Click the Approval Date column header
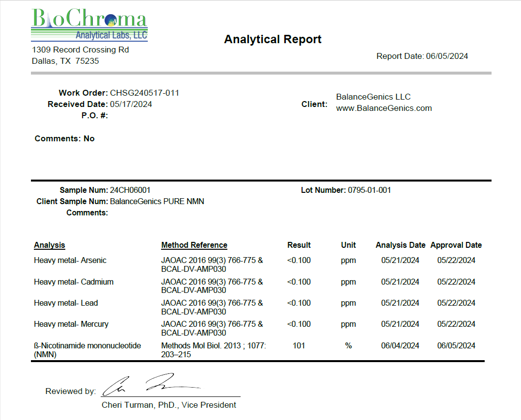 click(x=456, y=245)
